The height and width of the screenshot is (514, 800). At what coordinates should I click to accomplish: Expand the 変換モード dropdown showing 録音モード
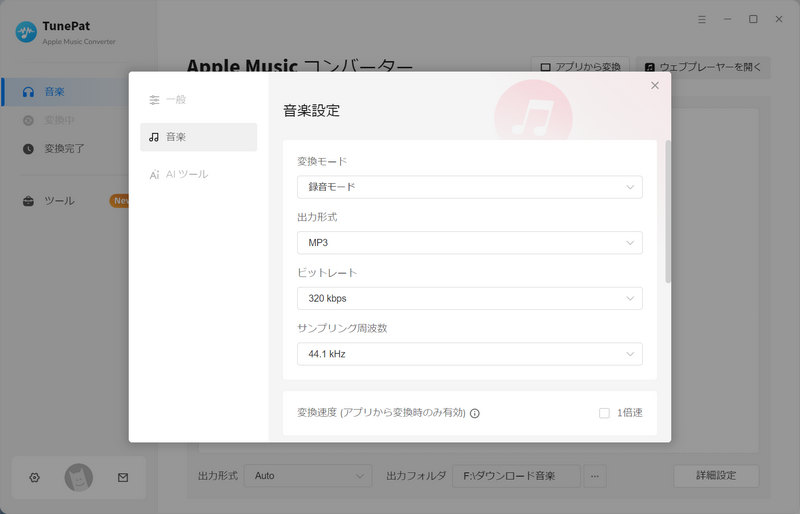(x=469, y=187)
